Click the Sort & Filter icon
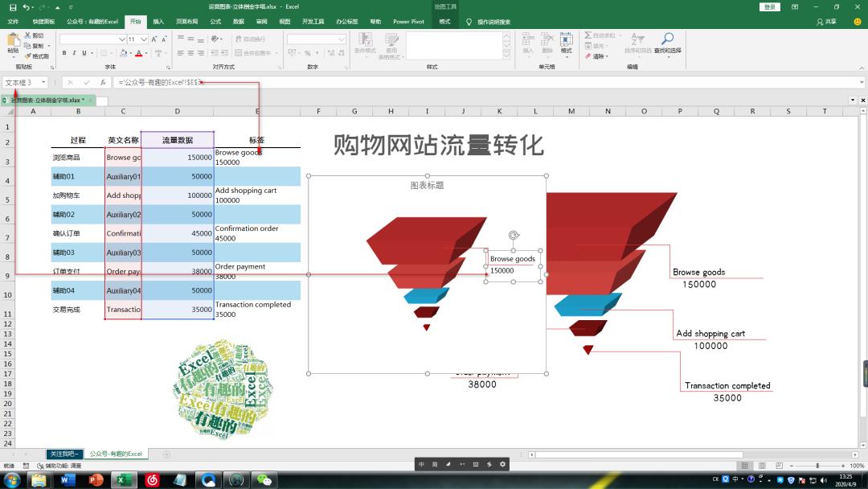This screenshot has width=868, height=489. (x=637, y=39)
